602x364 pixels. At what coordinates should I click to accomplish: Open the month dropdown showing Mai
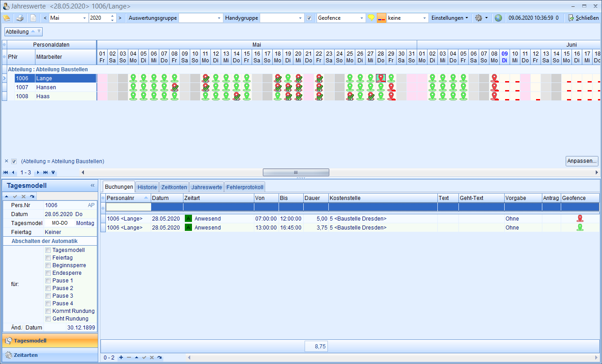click(85, 18)
